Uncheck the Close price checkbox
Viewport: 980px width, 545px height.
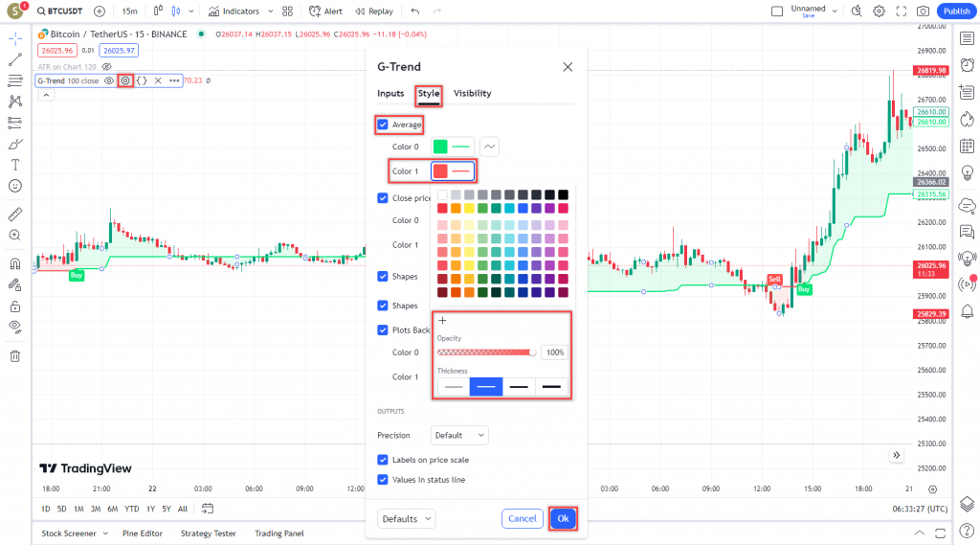383,197
